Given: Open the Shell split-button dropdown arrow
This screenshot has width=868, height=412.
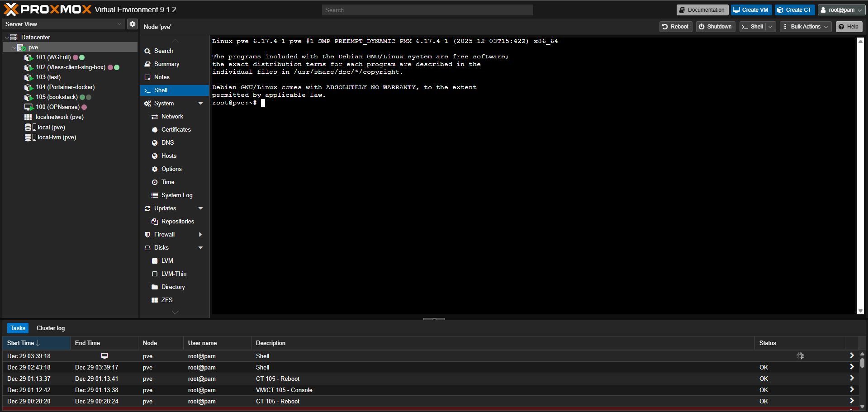Looking at the screenshot, I should click(x=771, y=27).
